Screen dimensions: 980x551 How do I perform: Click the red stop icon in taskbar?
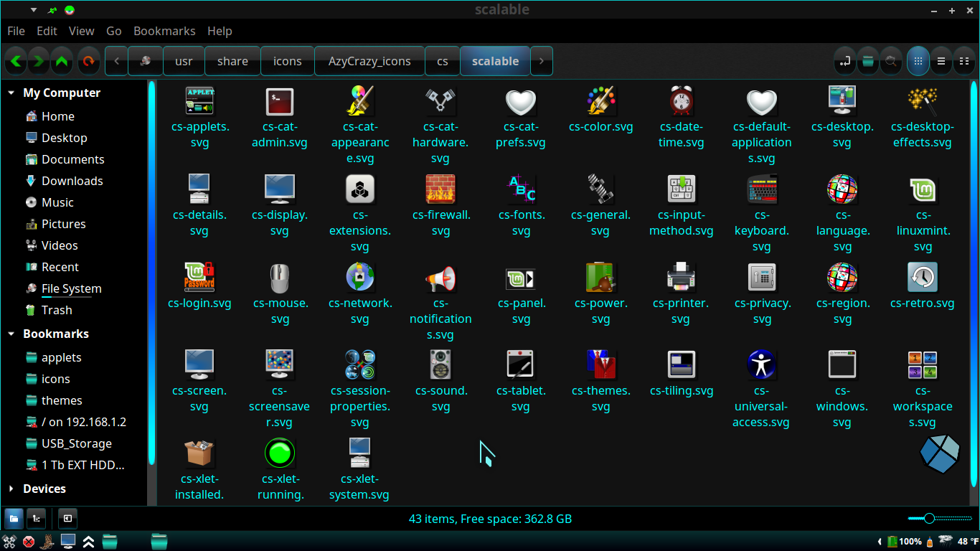click(x=29, y=542)
